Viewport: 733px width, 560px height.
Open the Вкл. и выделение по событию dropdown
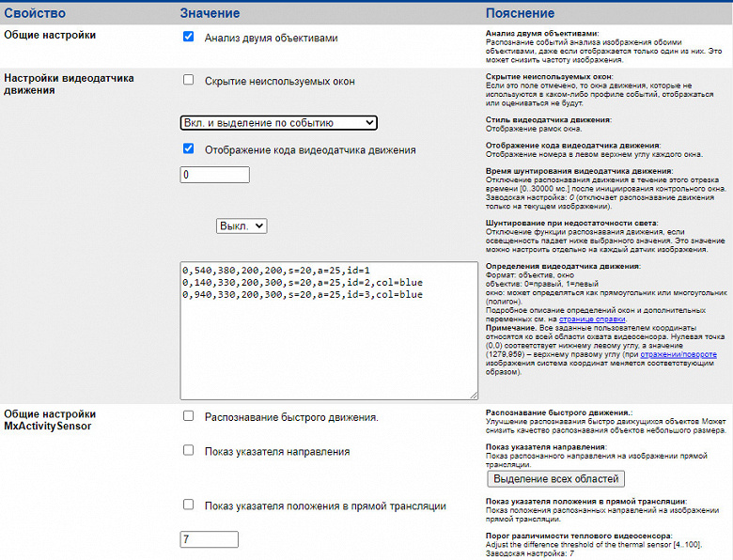point(278,123)
